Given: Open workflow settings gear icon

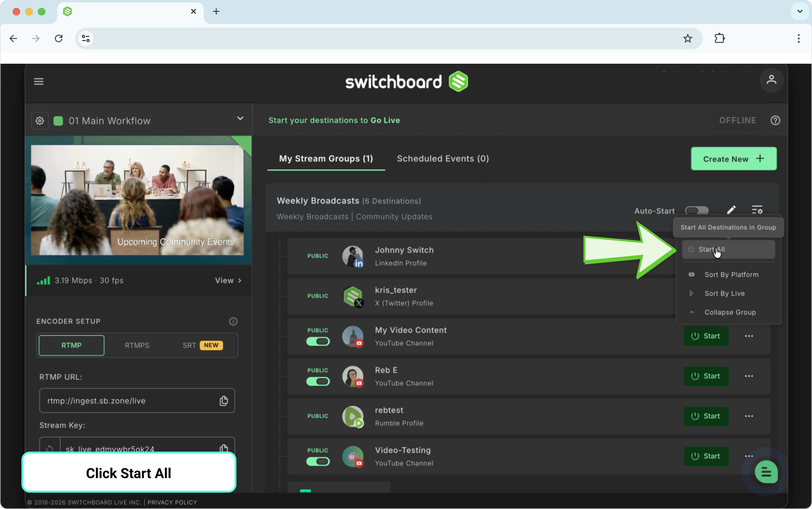Looking at the screenshot, I should tap(40, 120).
